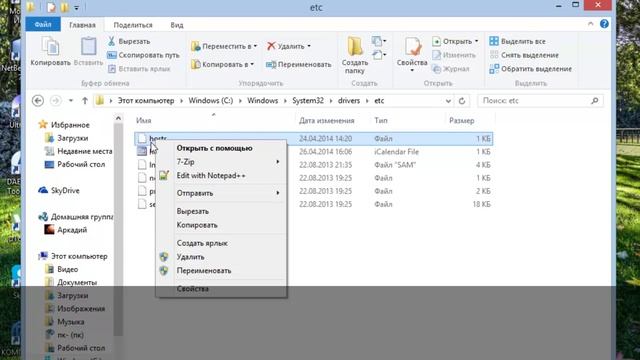Switch to the Главная tab
Viewport: 640px width, 360px height.
pos(82,25)
